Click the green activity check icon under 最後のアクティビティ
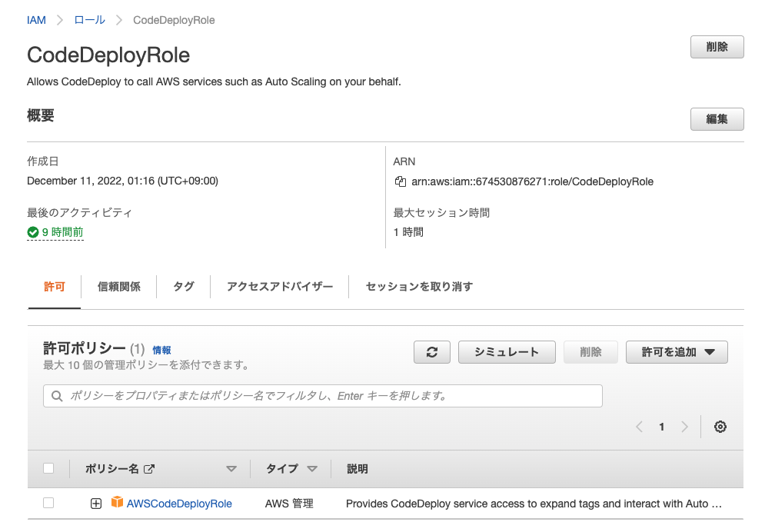 point(32,231)
